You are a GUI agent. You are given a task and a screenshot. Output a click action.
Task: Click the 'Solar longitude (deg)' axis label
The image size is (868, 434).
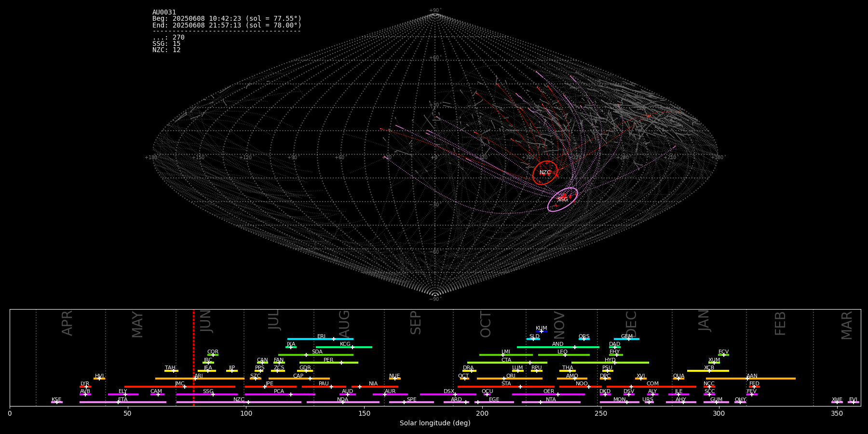coord(435,423)
